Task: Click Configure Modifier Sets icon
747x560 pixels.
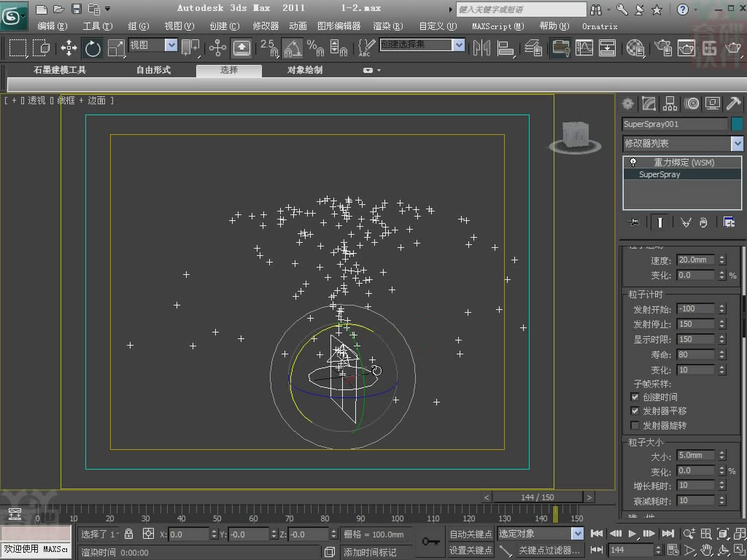Action: (729, 222)
